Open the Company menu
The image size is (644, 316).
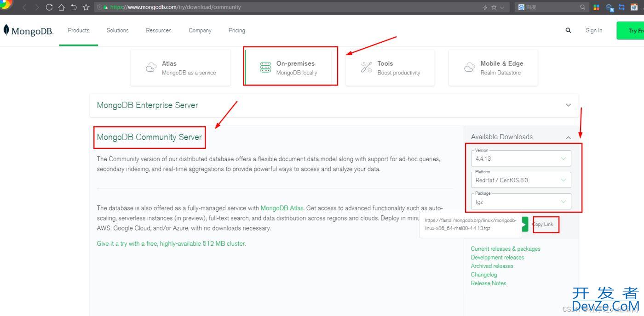point(200,30)
